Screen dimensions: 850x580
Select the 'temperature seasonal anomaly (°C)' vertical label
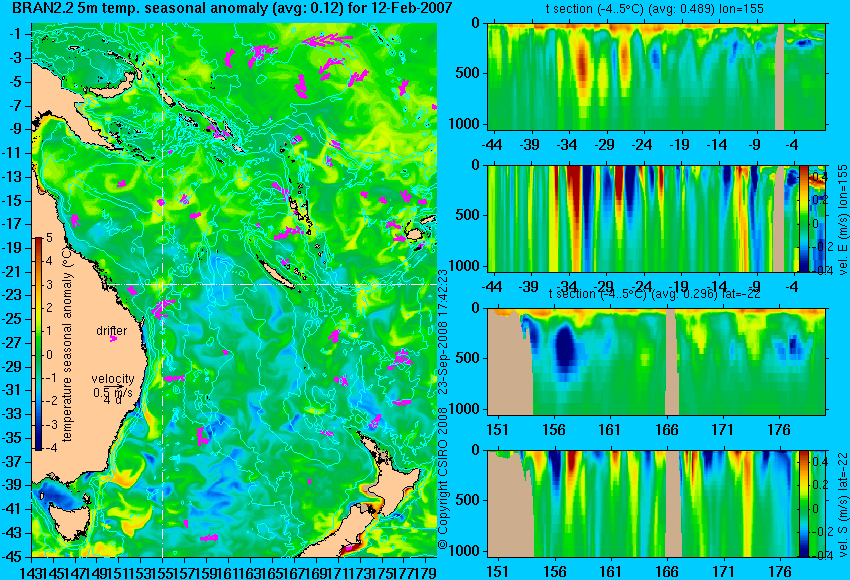coord(67,343)
